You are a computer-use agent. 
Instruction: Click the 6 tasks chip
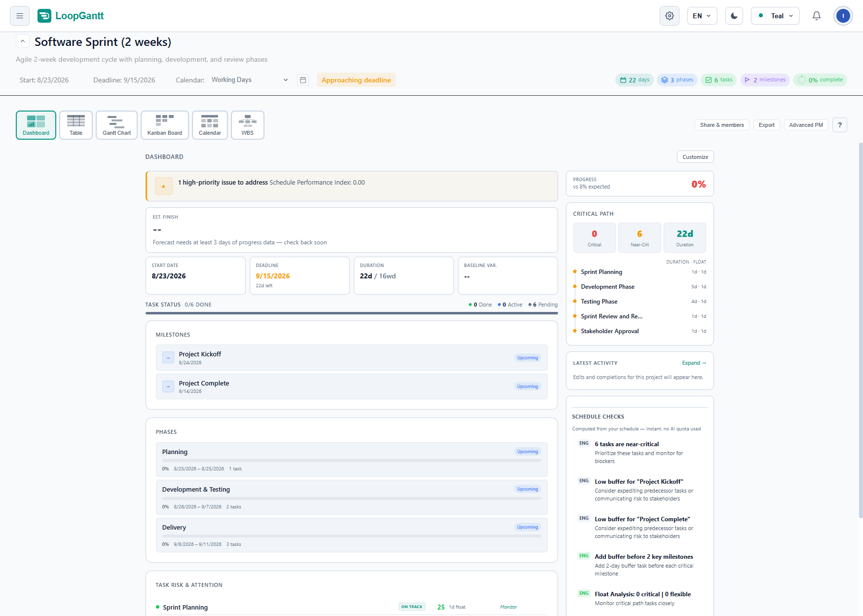pos(719,80)
